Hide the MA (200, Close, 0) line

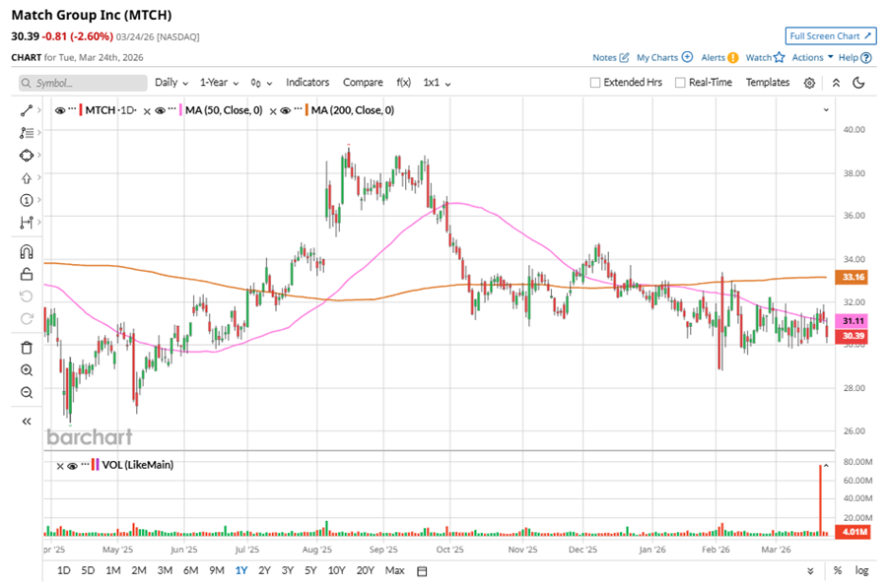pos(286,110)
